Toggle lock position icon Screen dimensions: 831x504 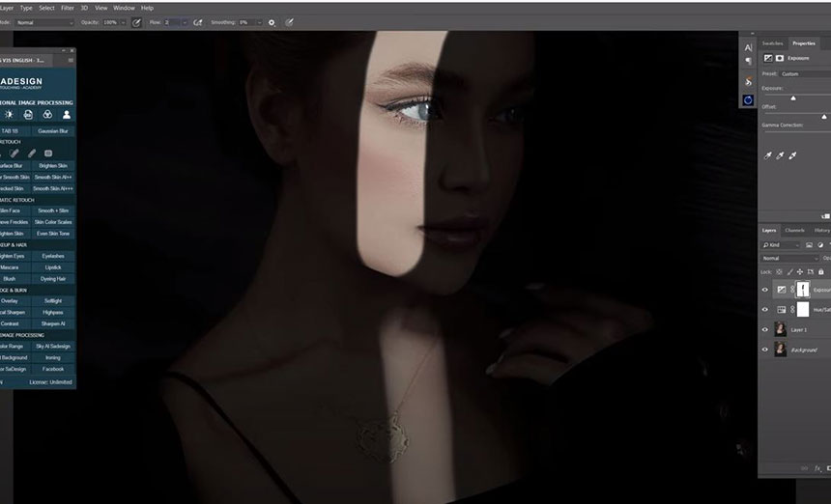click(x=800, y=271)
